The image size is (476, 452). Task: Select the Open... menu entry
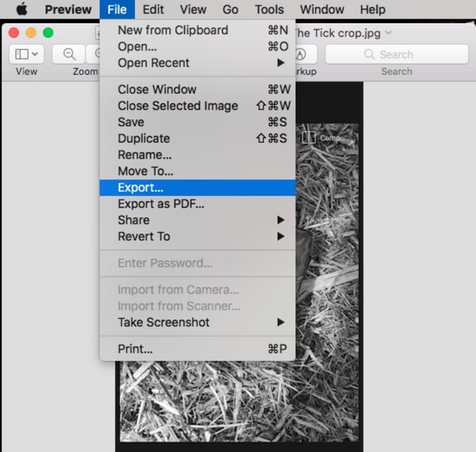pyautogui.click(x=198, y=46)
